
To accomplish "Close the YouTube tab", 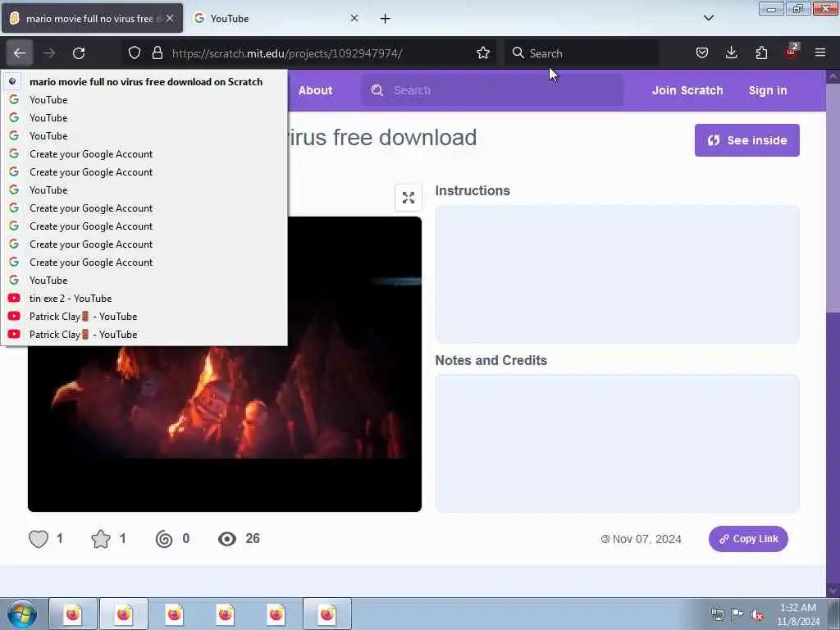I will coord(354,18).
